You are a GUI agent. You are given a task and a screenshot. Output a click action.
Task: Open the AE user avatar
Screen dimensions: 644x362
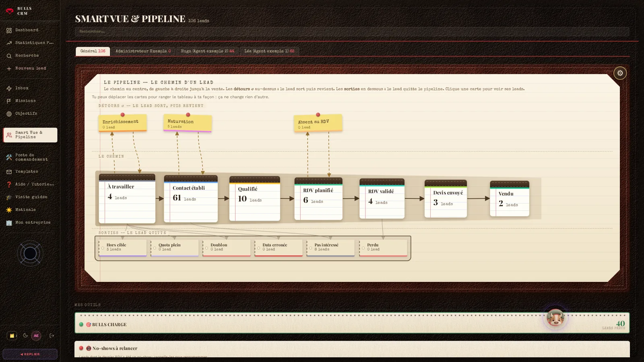pos(36,335)
